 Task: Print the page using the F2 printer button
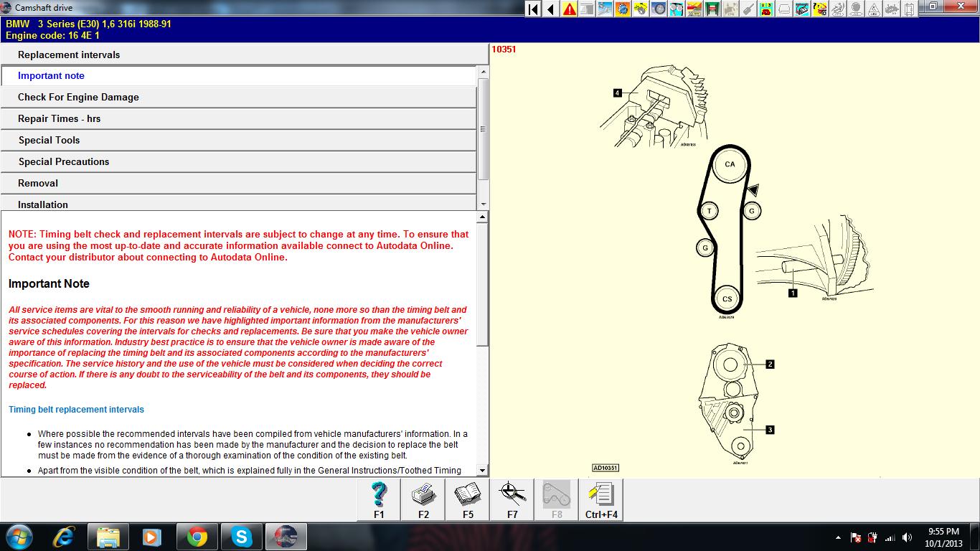423,499
